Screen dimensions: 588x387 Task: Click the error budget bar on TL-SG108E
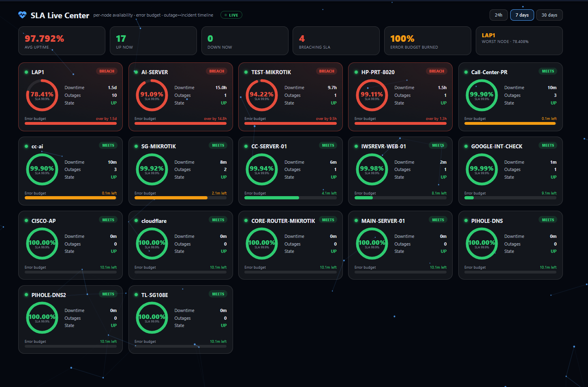pos(180,346)
